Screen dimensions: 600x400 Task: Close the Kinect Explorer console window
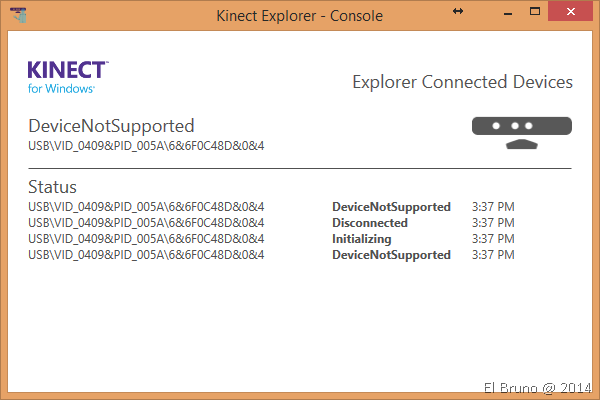(571, 12)
